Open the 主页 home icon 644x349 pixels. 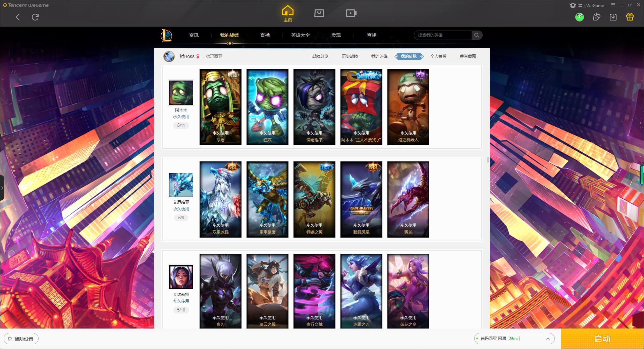(x=288, y=13)
